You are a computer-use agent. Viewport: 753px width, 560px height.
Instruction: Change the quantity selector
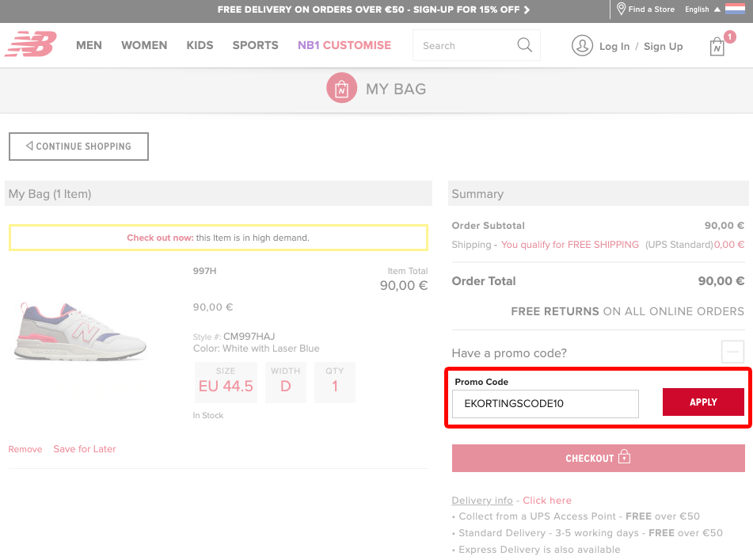coord(335,382)
